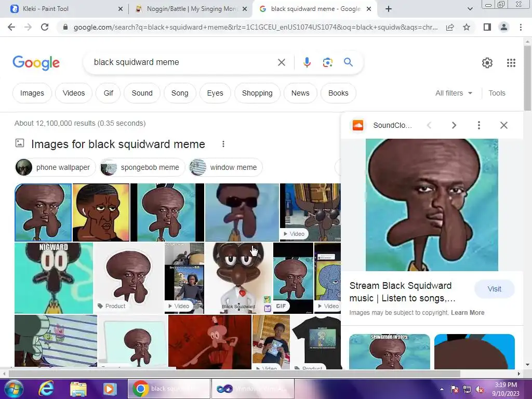532x399 pixels.
Task: Open thumbnail with Product label under chips
Action: pyautogui.click(x=129, y=278)
